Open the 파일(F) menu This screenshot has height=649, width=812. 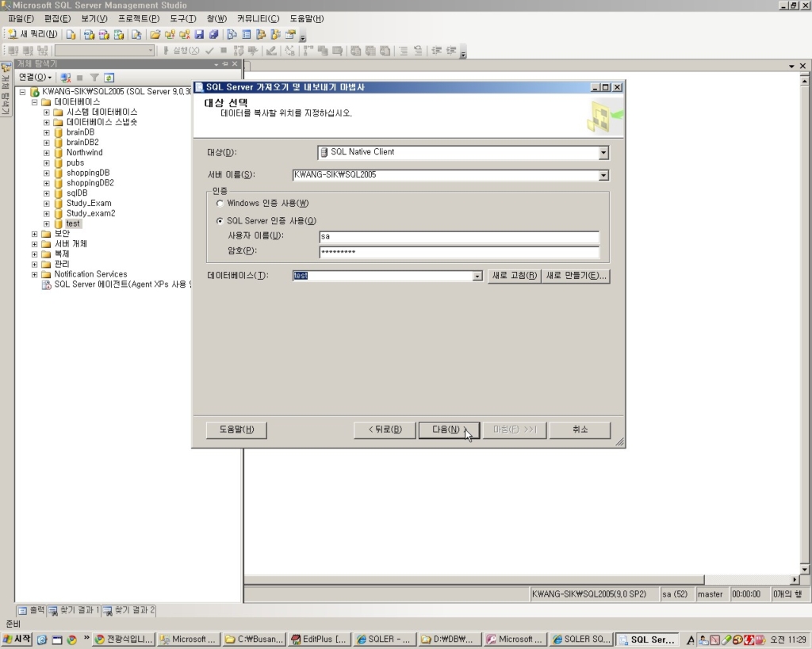tap(21, 19)
